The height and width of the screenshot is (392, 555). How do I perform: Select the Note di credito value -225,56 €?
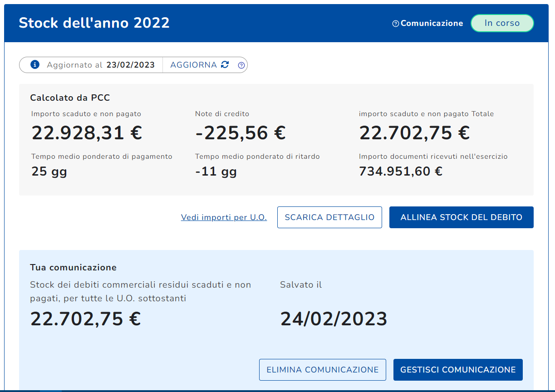pos(241,133)
